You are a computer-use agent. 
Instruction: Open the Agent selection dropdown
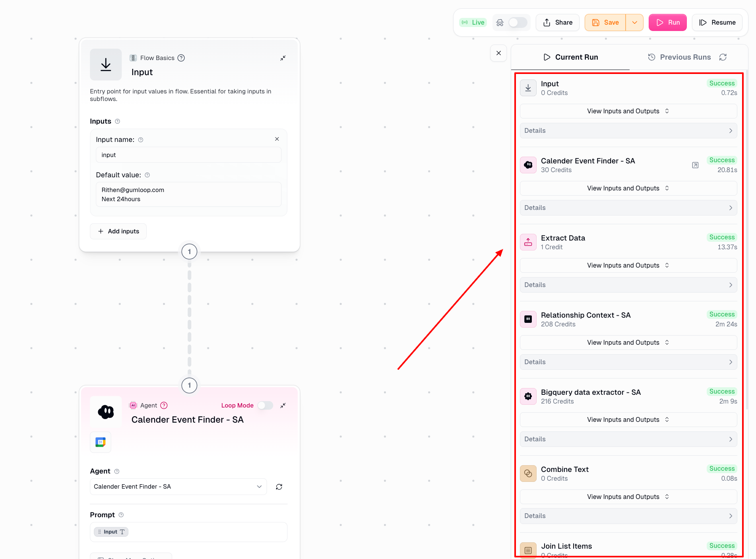[x=178, y=487]
